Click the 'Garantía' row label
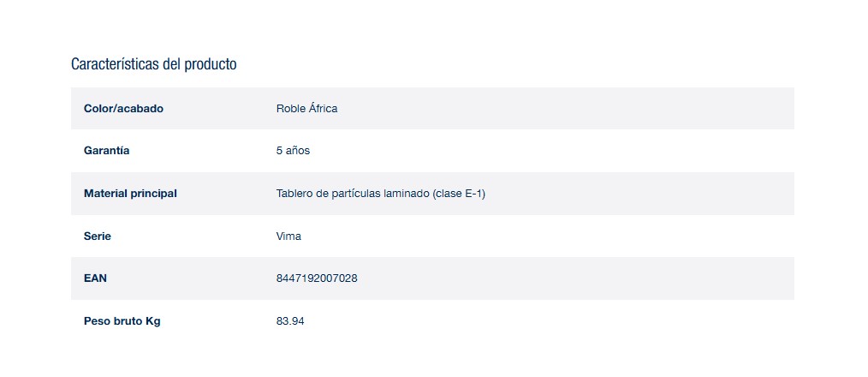Viewport: 868px width, 377px height. tap(107, 151)
